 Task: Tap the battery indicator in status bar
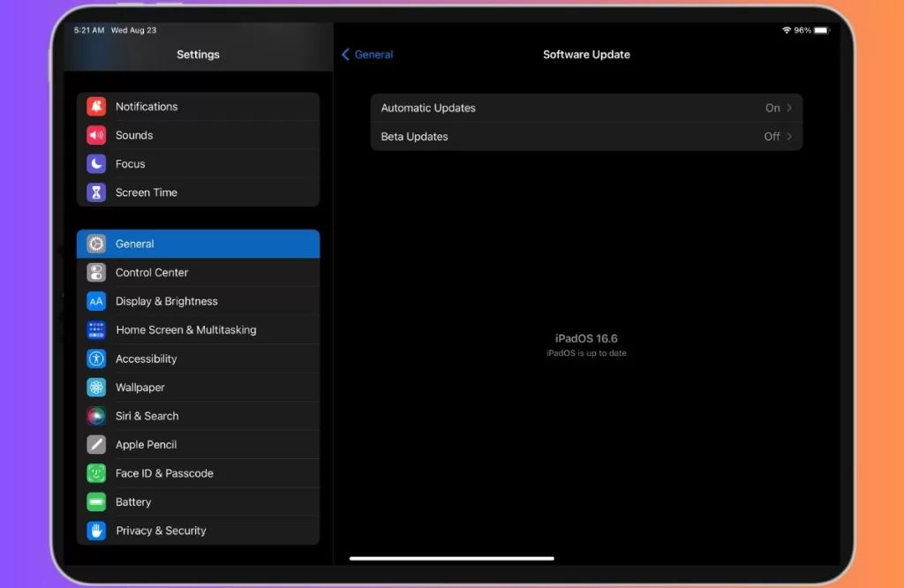click(822, 30)
